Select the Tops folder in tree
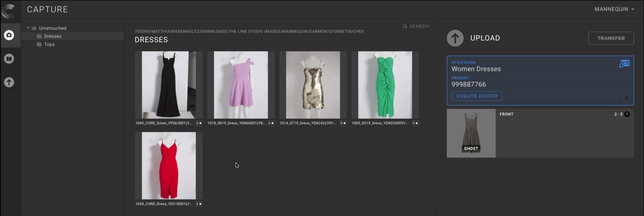The image size is (644, 216). (x=49, y=44)
